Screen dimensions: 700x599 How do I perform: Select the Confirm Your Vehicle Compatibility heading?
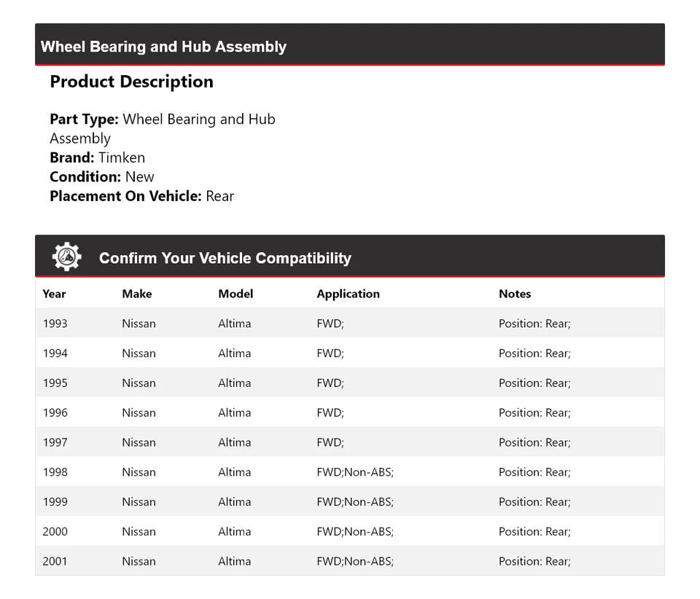click(x=225, y=258)
